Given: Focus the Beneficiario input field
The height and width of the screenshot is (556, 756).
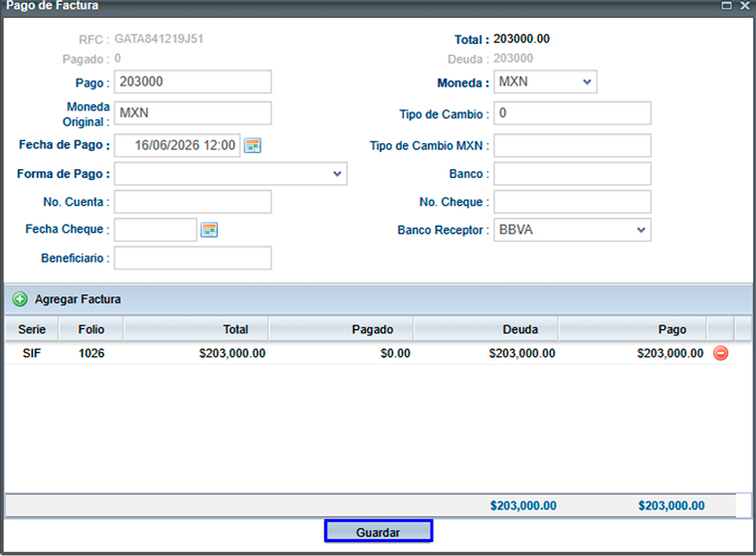Looking at the screenshot, I should (193, 258).
